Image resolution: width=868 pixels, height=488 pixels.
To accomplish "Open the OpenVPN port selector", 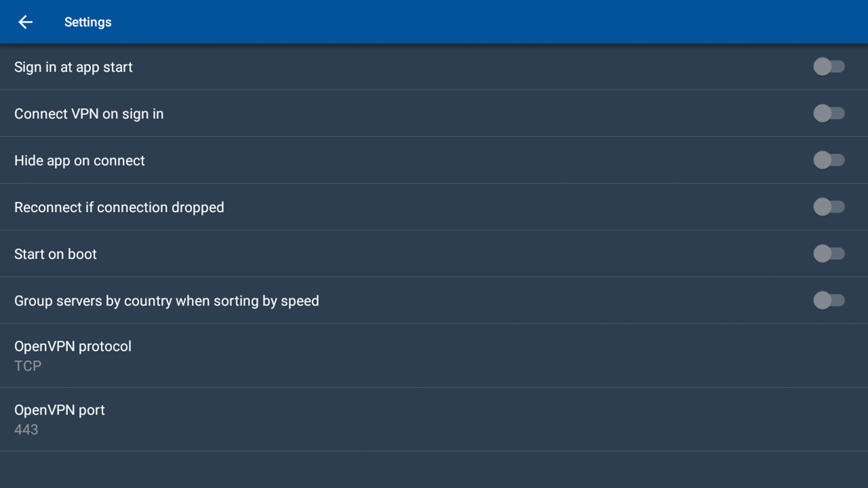I will tap(59, 410).
